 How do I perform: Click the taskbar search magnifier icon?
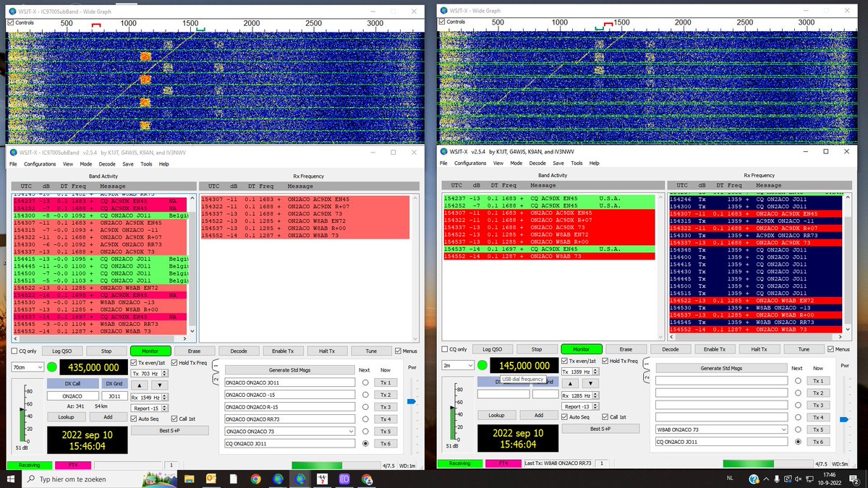point(30,479)
